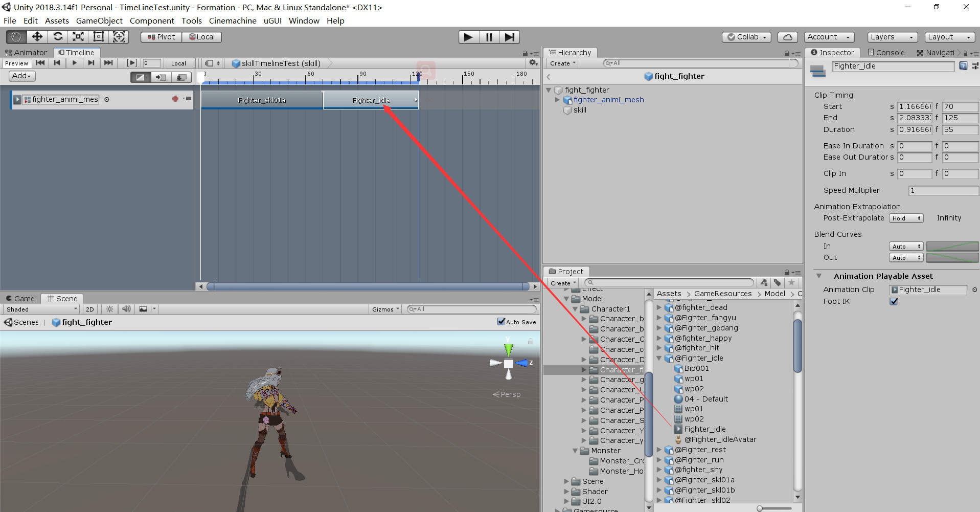Toggle Auto Save checkbox
This screenshot has width=980, height=512.
(501, 321)
